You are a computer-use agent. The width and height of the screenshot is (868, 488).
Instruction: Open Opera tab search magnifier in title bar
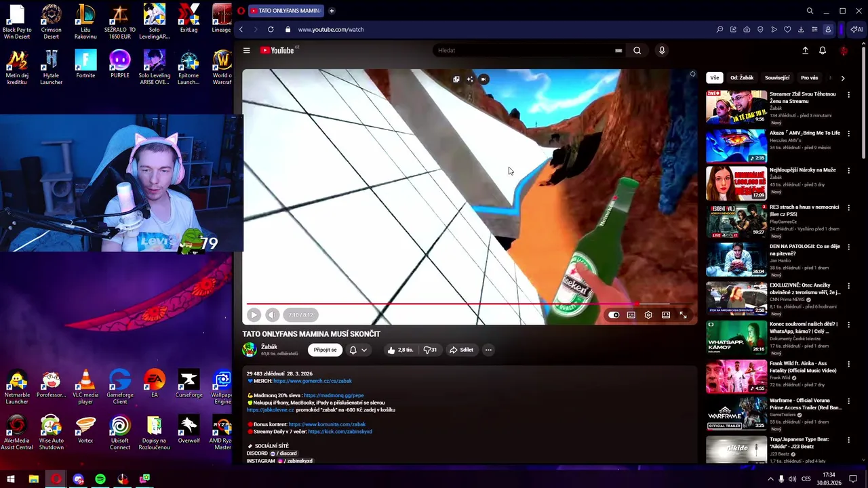point(810,11)
